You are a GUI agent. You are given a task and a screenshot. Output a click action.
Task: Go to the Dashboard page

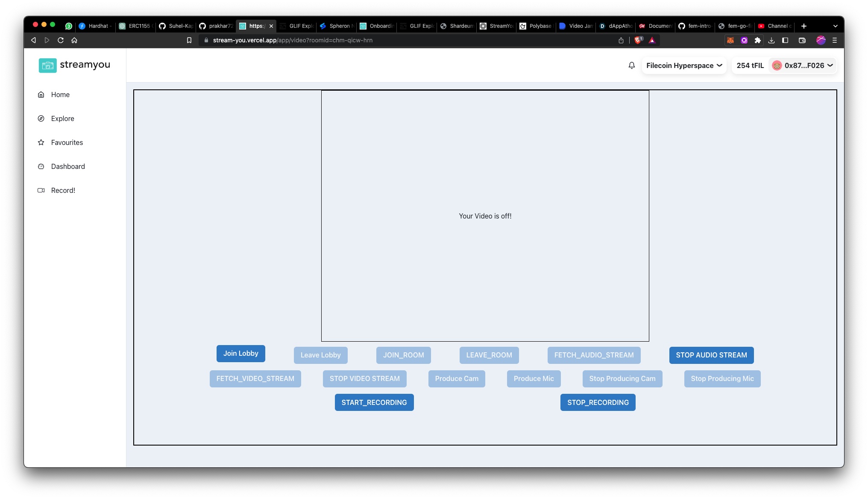(68, 166)
